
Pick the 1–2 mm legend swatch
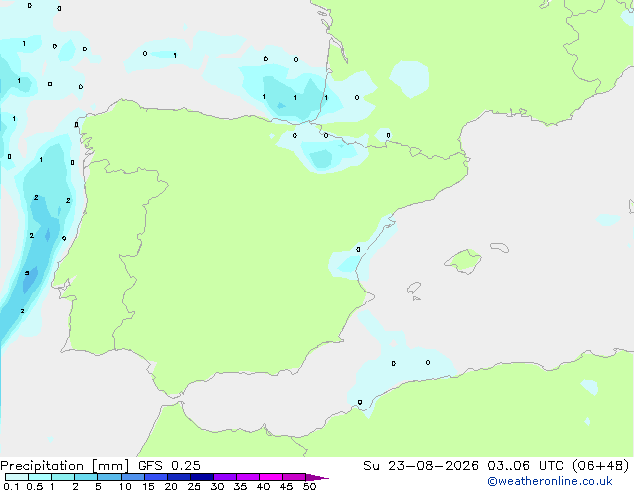pyautogui.click(x=63, y=477)
